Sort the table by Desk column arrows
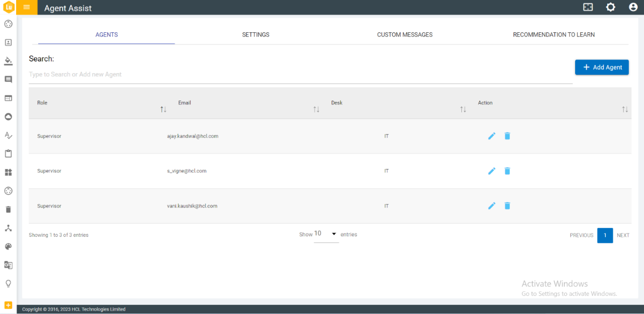This screenshot has height=314, width=644. pyautogui.click(x=463, y=109)
